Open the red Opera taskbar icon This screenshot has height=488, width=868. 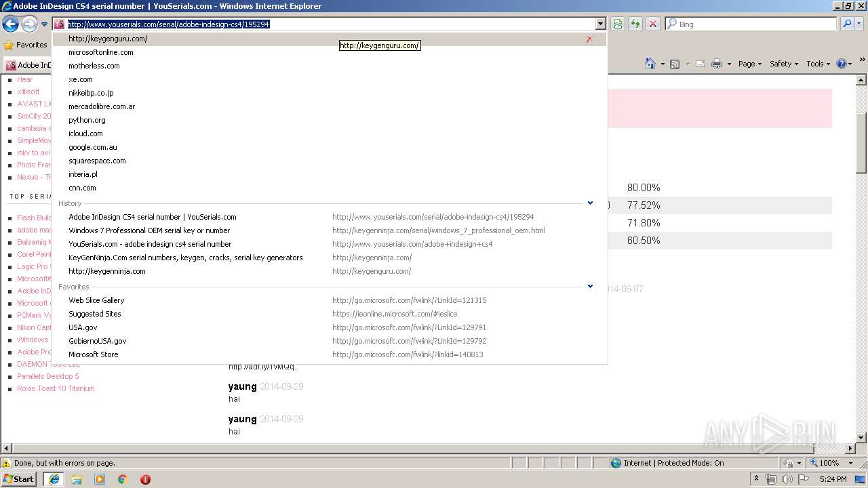[145, 479]
